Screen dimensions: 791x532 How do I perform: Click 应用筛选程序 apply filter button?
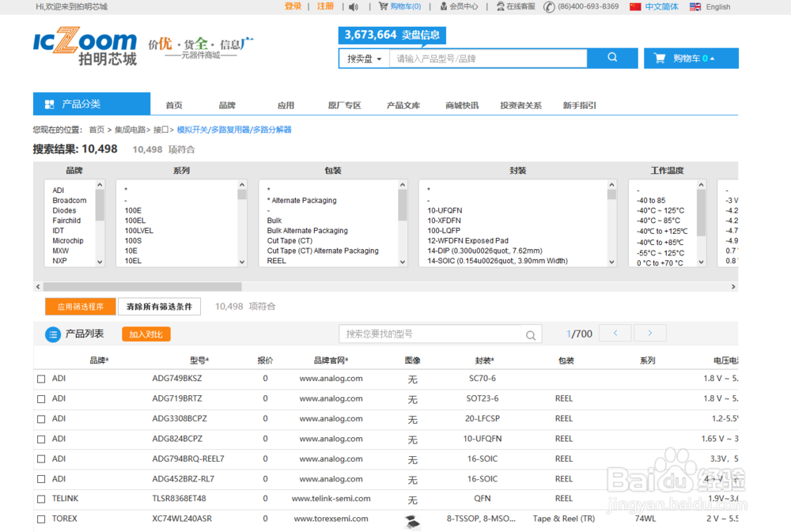click(80, 306)
